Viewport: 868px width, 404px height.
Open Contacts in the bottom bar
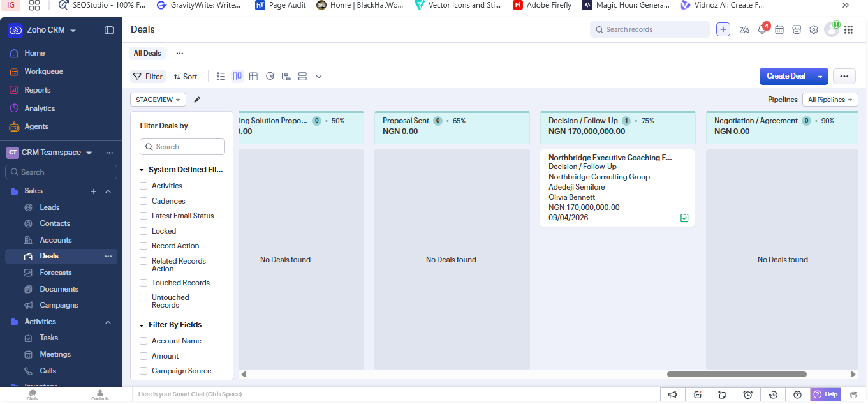100,395
